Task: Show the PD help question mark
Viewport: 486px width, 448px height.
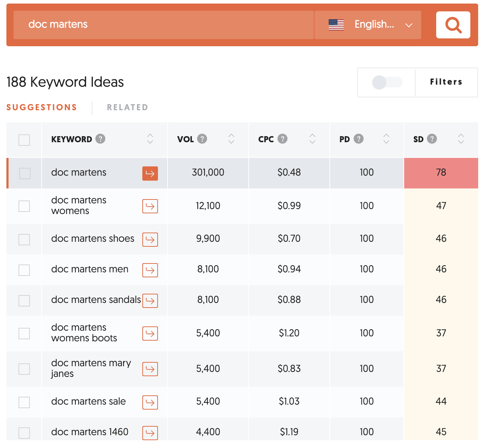Action: coord(359,139)
